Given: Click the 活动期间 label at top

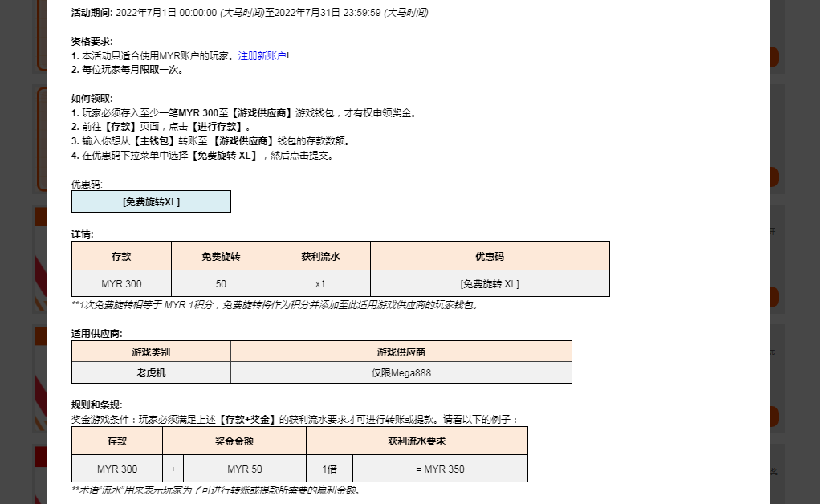Looking at the screenshot, I should tap(92, 13).
